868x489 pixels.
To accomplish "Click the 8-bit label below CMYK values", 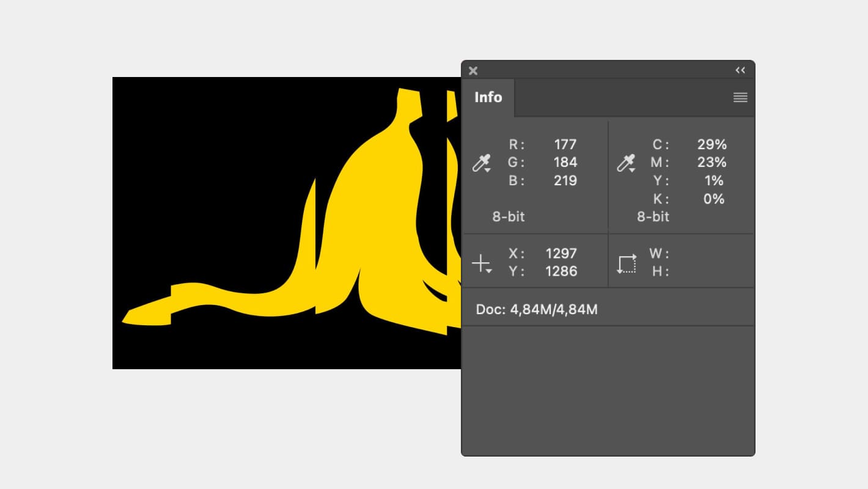I will click(x=653, y=216).
